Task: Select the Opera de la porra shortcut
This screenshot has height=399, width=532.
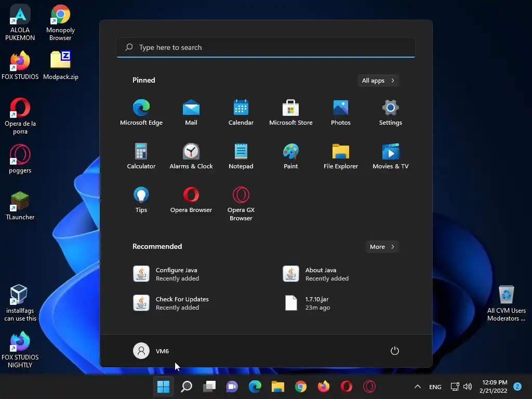Action: 20,116
